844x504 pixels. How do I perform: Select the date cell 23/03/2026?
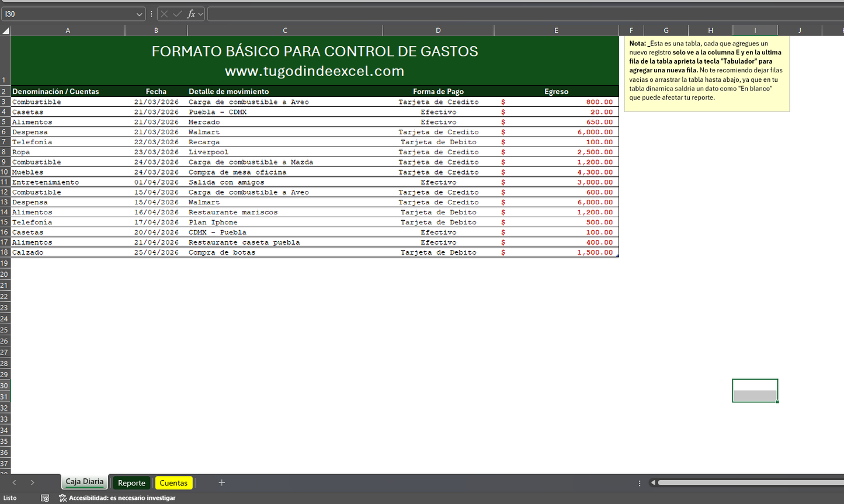tap(156, 152)
